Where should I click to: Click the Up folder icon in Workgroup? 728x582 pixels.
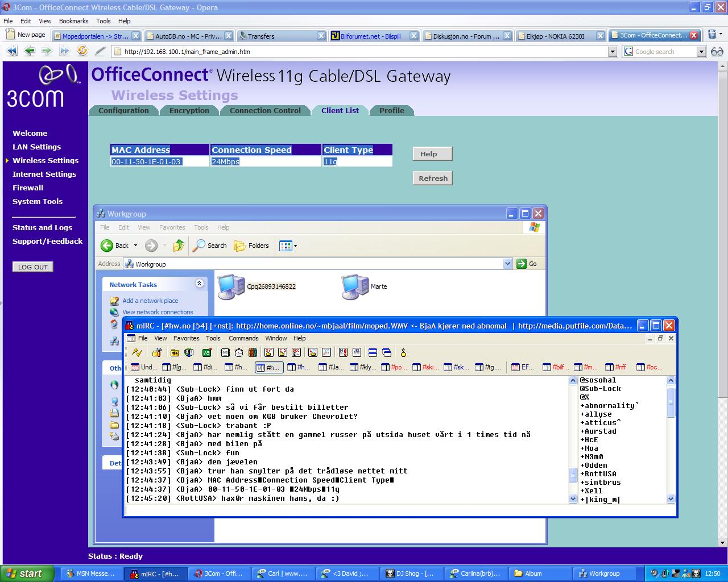coord(179,246)
